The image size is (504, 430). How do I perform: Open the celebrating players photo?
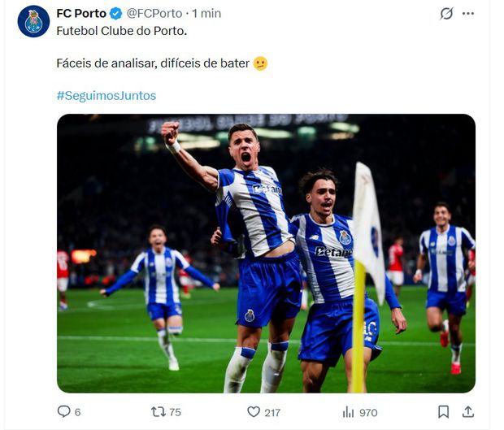click(266, 253)
